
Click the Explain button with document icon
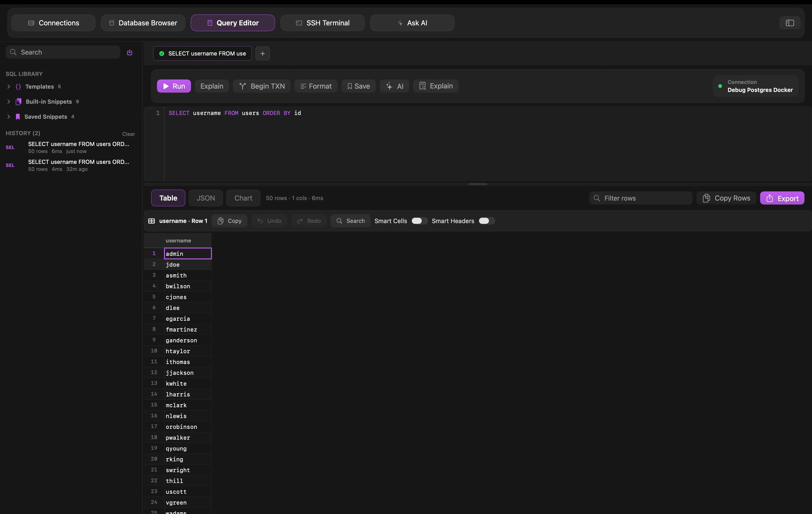436,86
